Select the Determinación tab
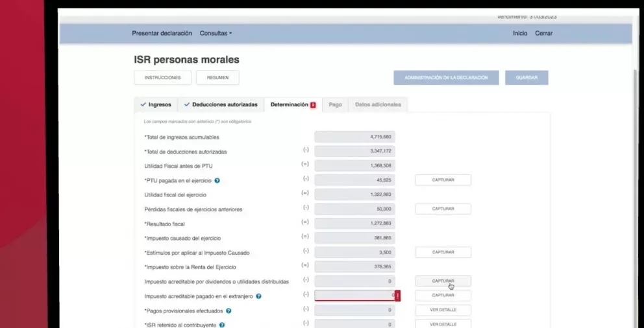 293,104
